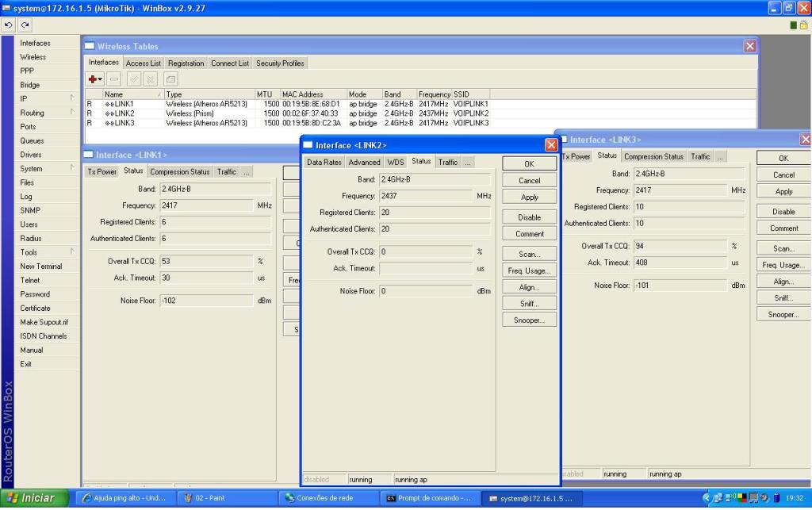Click OK in Interface LINK2 dialog
This screenshot has height=510, width=812.
(x=529, y=163)
